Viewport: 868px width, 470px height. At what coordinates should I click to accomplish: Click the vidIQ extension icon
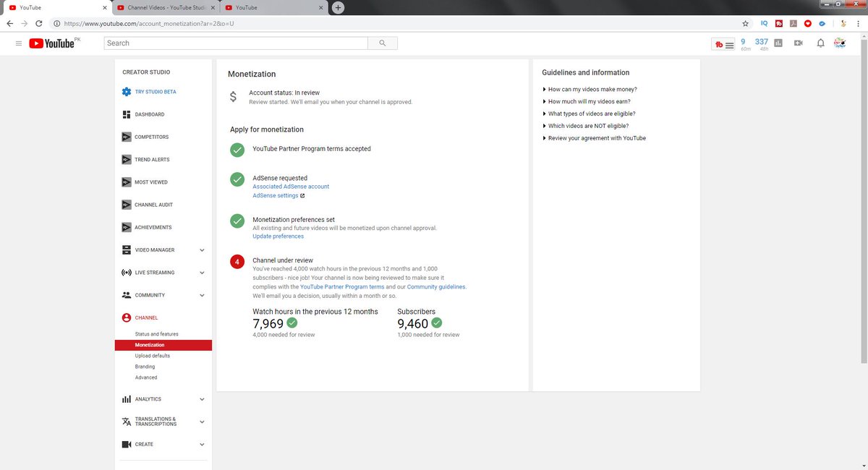click(764, 23)
